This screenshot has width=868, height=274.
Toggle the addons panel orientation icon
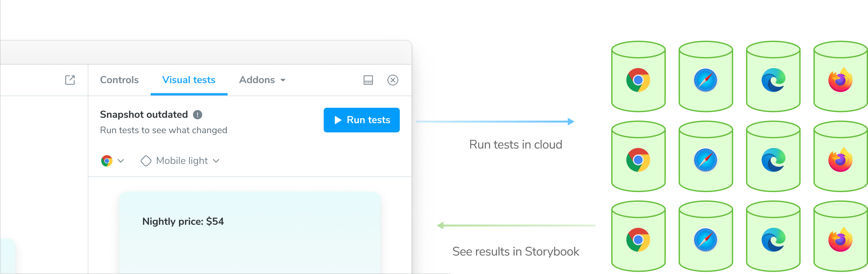coord(368,80)
